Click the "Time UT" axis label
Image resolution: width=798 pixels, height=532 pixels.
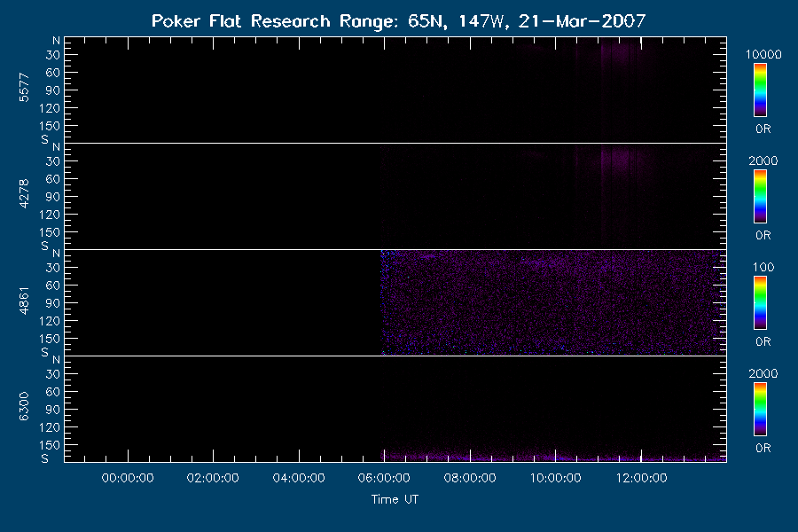click(x=395, y=499)
